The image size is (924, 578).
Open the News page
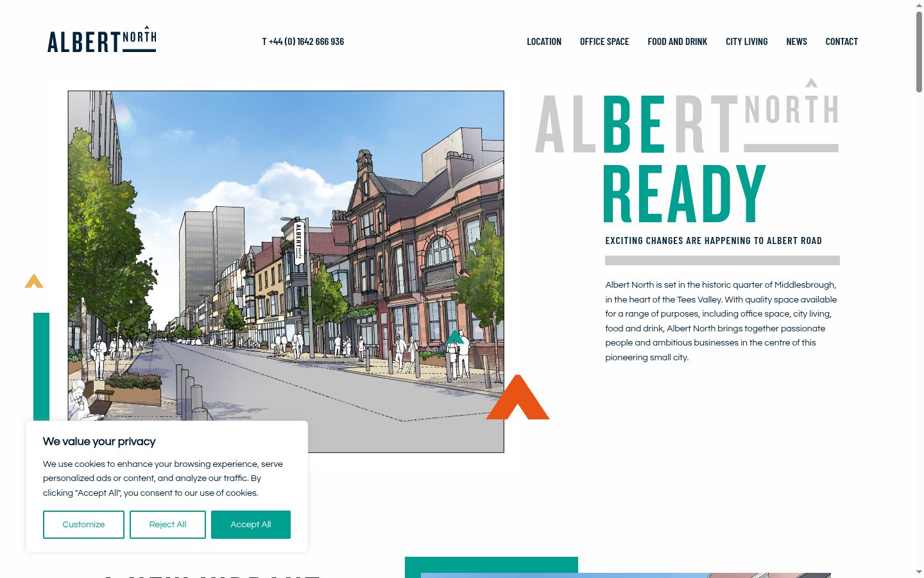[797, 42]
